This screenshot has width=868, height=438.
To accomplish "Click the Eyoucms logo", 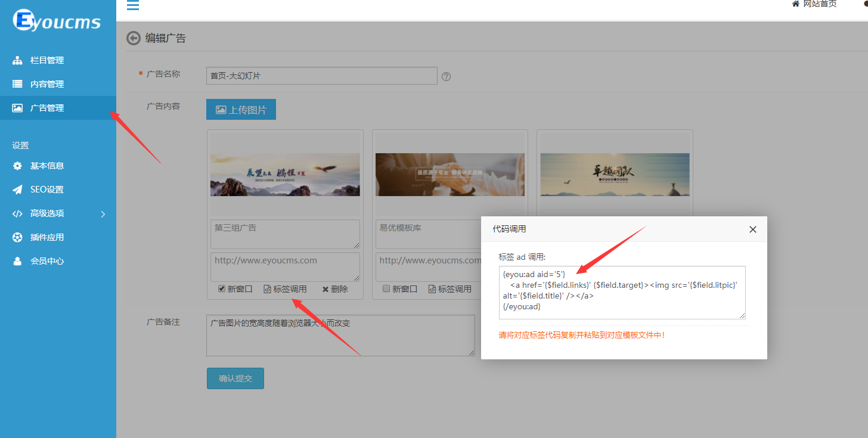I will click(57, 21).
